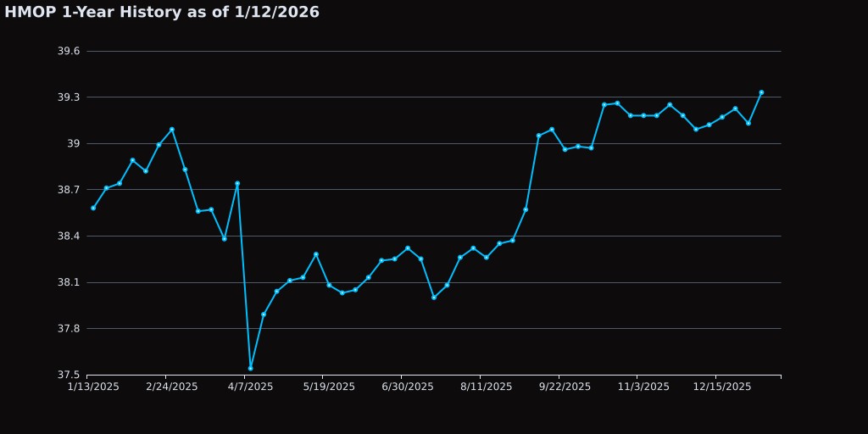This screenshot has width=868, height=434.
Task: Click the 6/30/2025 date label
Action: 408,387
